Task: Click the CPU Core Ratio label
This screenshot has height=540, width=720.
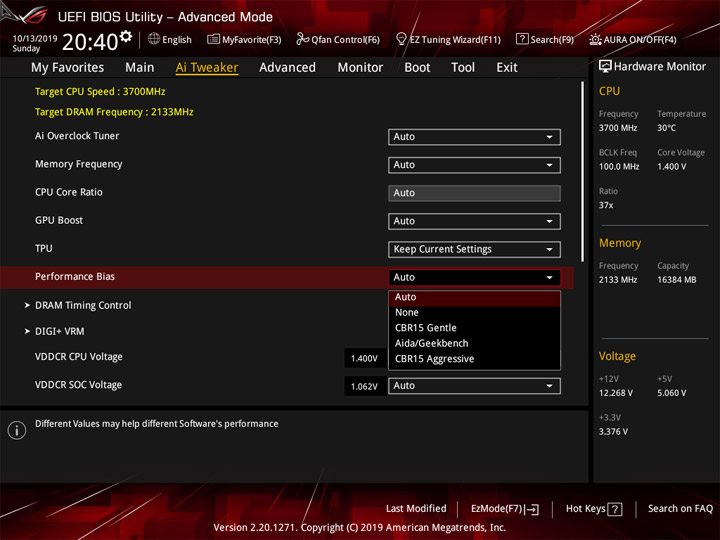Action: click(68, 192)
